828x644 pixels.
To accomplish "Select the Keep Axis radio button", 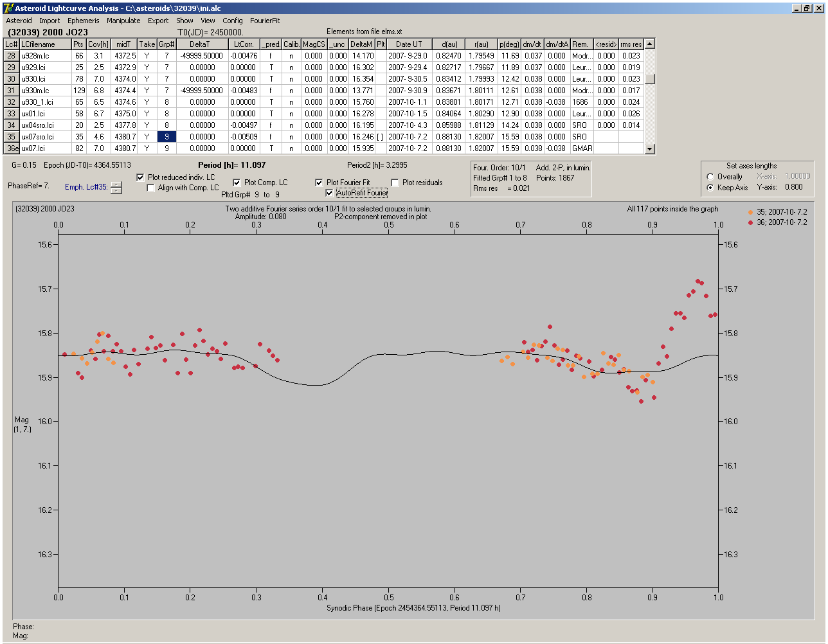I will pos(710,188).
